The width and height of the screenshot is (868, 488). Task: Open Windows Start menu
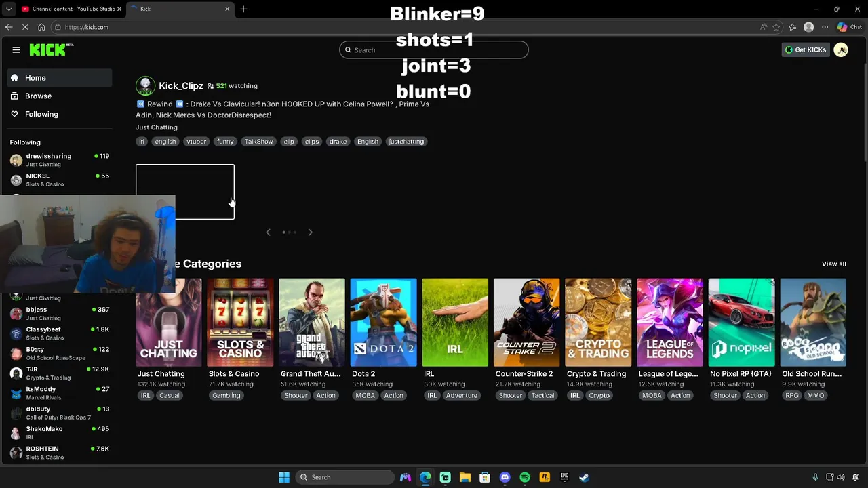[284, 477]
